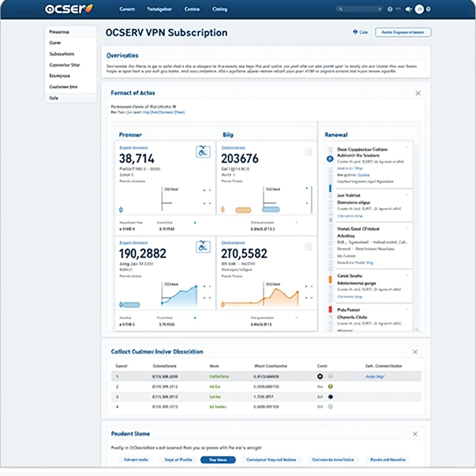Toggle the checkbox on the 2T0,5582 card
The height and width of the screenshot is (476, 476).
pos(308,247)
